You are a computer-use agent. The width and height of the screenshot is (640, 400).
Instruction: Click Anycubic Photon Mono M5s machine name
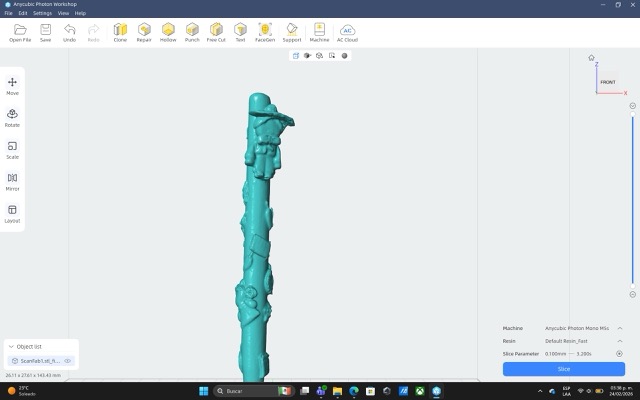pyautogui.click(x=577, y=328)
